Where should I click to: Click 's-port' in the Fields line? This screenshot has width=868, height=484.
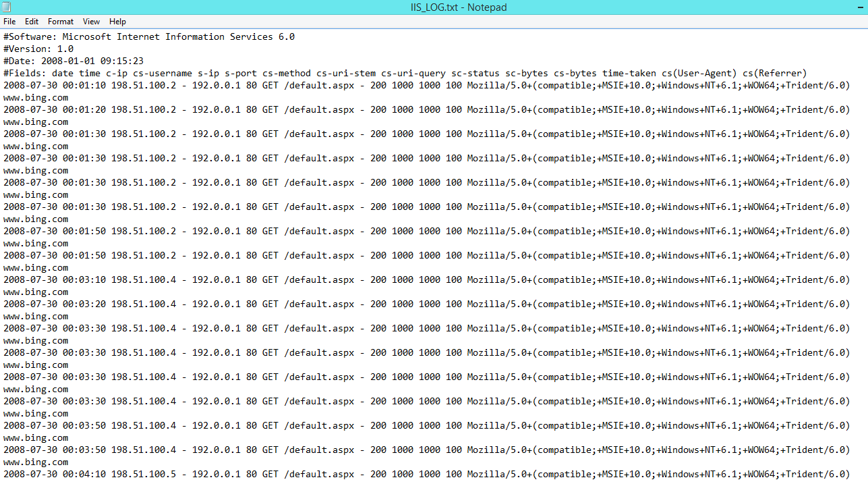241,74
